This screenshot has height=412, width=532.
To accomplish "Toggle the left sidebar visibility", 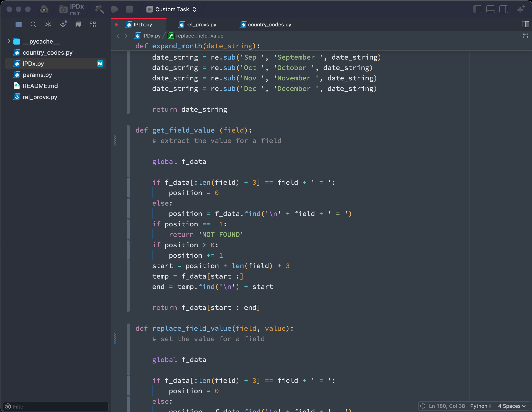I will (478, 10).
